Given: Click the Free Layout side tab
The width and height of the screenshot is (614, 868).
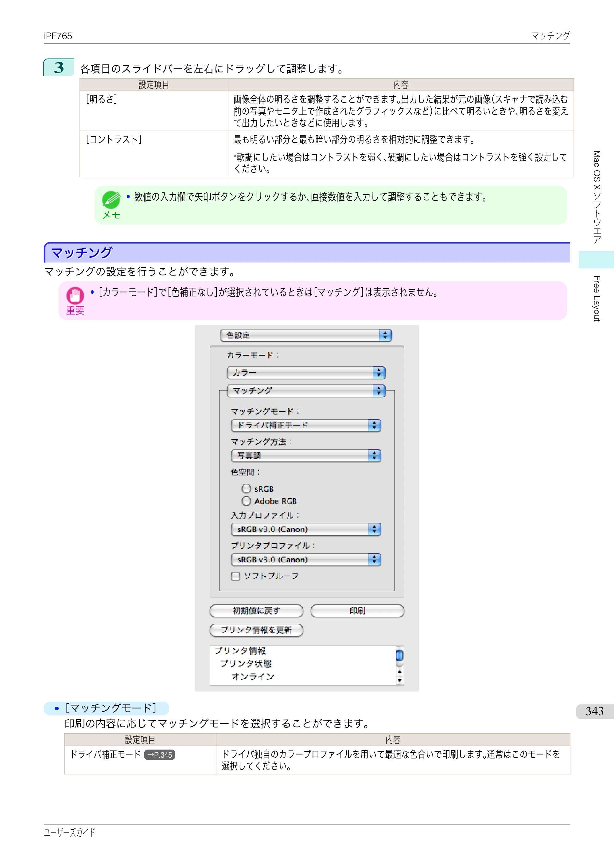Looking at the screenshot, I should coord(597,299).
